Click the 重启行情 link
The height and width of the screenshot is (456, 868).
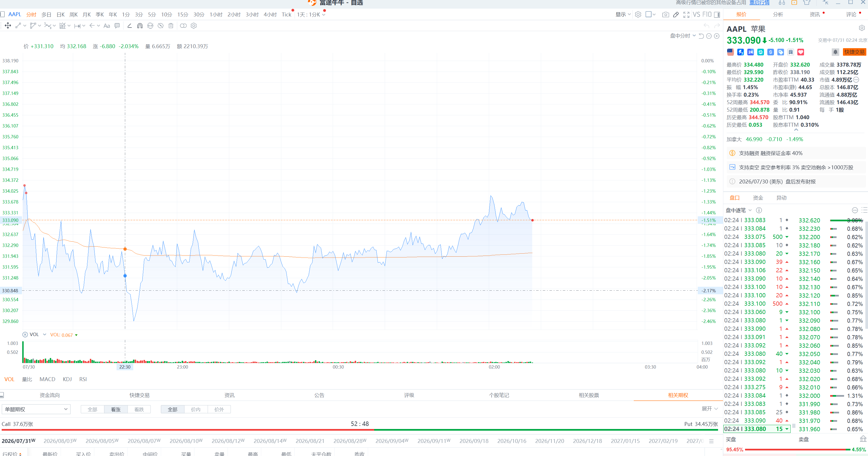(x=759, y=3)
